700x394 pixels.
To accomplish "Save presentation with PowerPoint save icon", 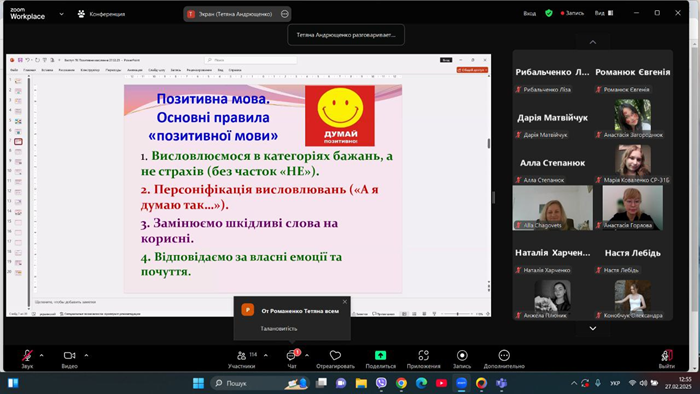I will click(x=20, y=60).
